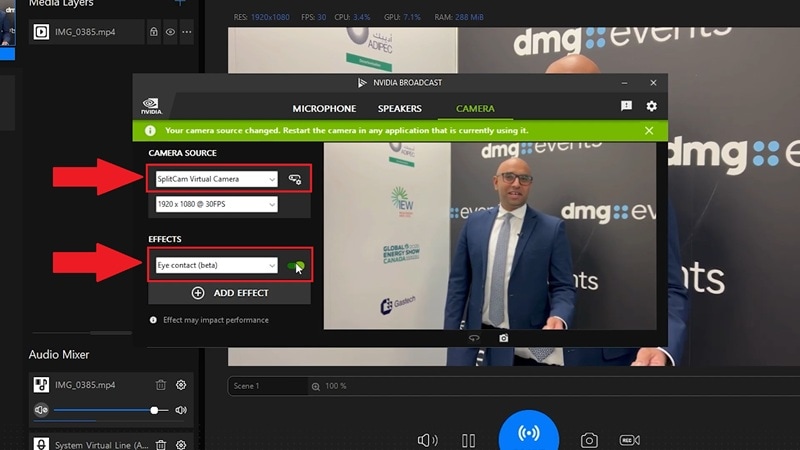Open the Eye contact (beta) effect dropdown
Screen dimensions: 800x450
pos(217,265)
